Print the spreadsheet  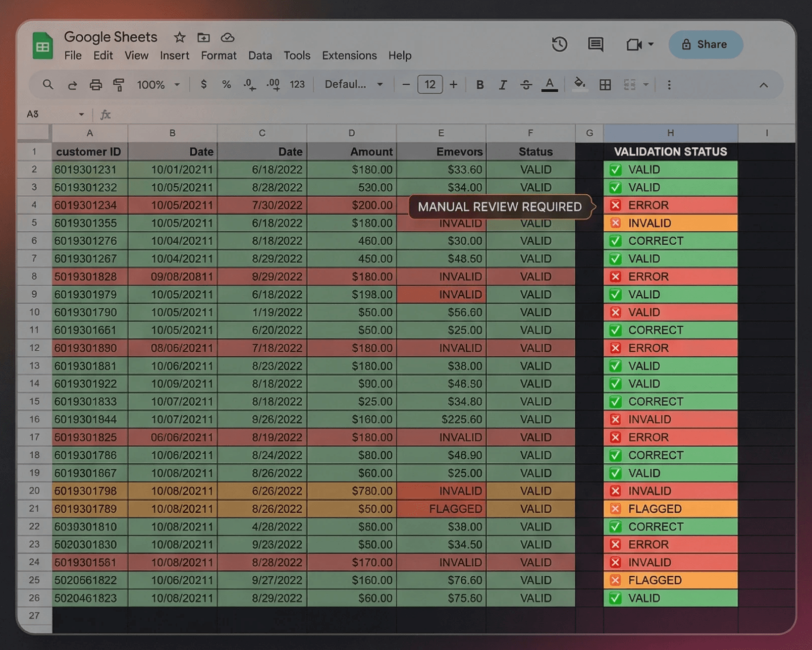pos(95,85)
